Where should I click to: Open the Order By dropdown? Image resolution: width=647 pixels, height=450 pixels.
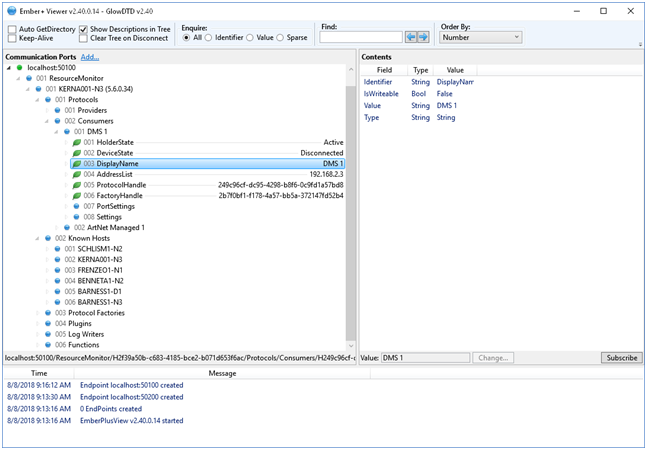[x=480, y=37]
